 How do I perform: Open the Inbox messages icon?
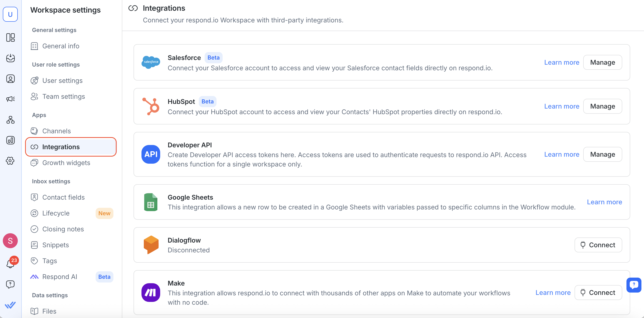click(10, 58)
